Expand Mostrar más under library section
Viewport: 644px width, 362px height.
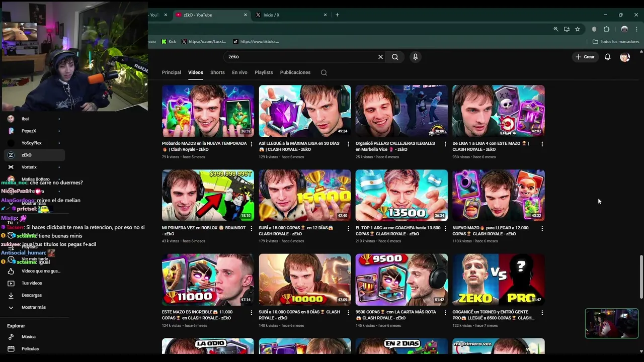[x=34, y=307]
